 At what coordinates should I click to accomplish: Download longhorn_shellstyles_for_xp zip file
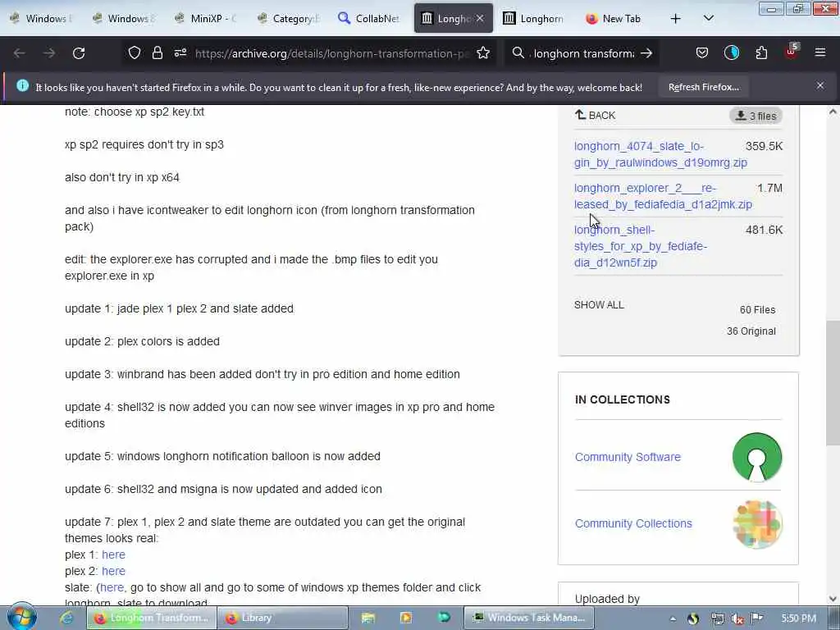[x=641, y=246]
